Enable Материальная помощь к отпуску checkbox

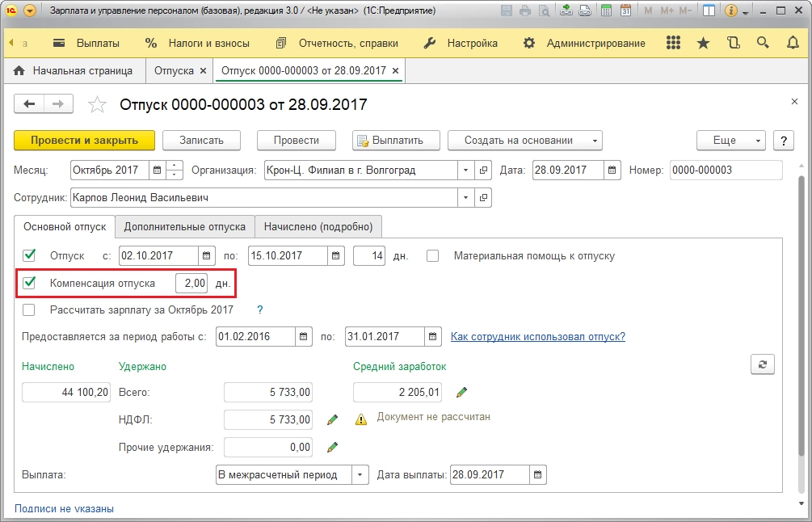(x=432, y=256)
